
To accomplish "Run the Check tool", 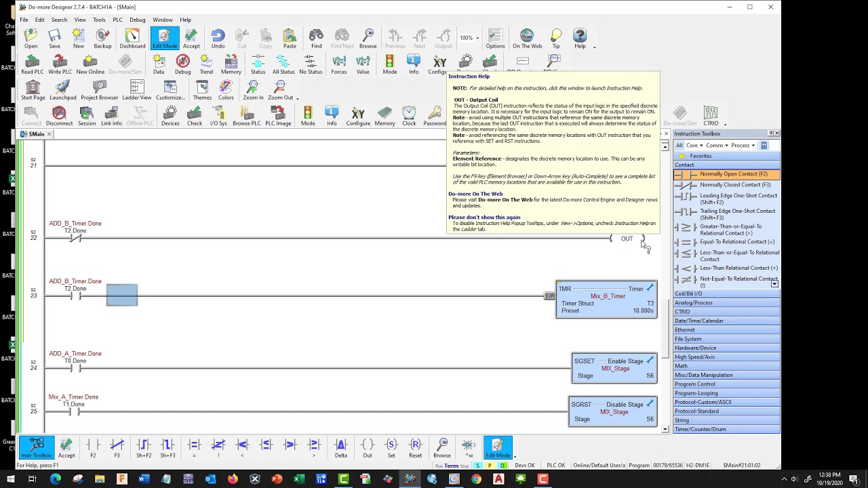I will tap(195, 117).
